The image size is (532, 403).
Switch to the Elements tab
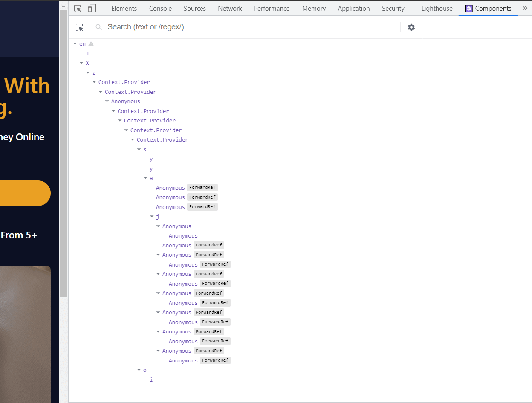tap(124, 9)
